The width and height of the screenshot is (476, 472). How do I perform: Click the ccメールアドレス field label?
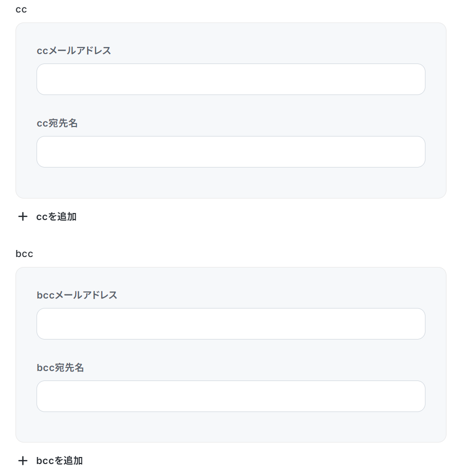74,50
